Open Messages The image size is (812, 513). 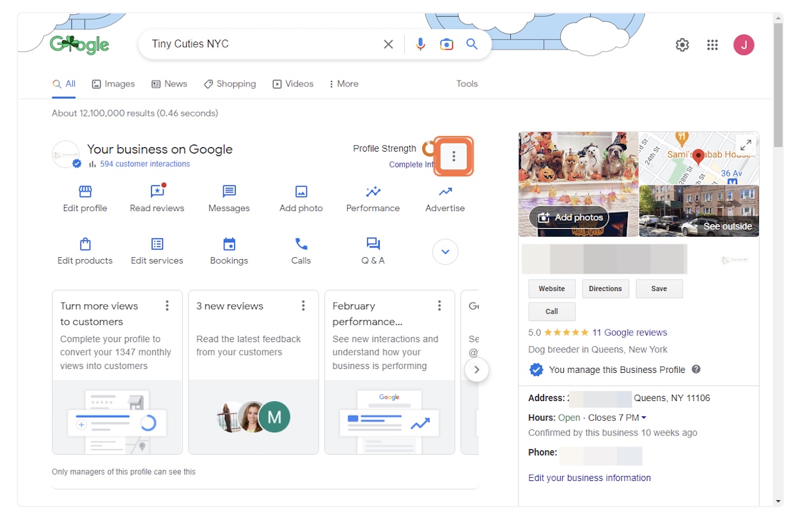[229, 199]
